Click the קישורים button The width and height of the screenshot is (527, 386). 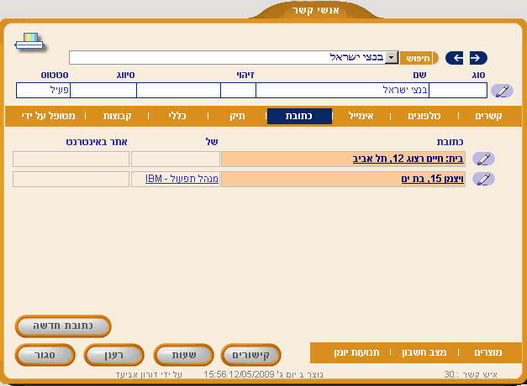pos(251,355)
